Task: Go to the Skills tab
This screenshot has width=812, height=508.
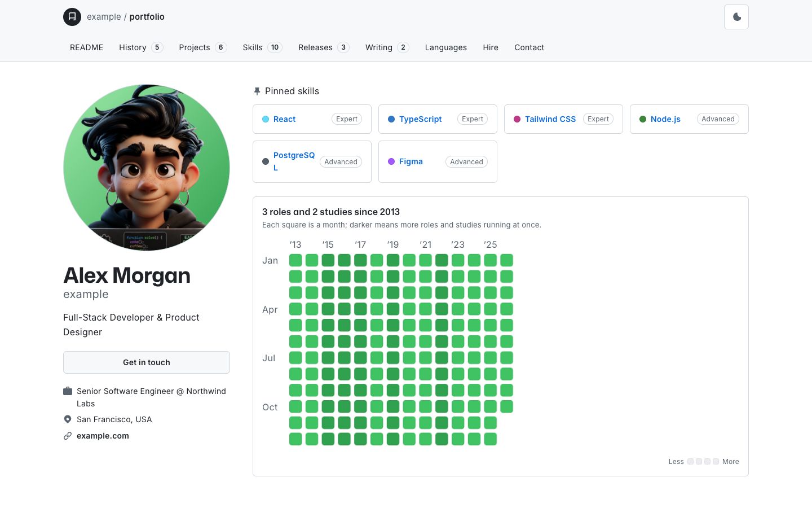Action: [x=262, y=47]
